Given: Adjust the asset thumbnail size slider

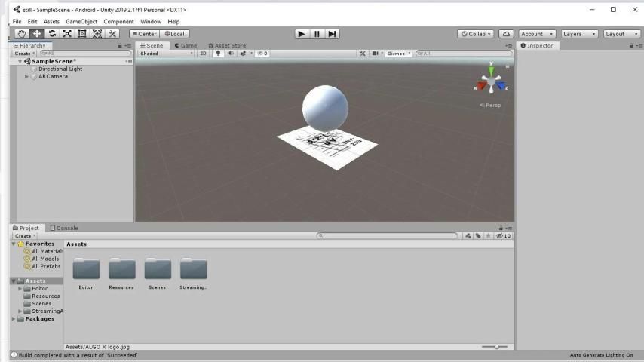Looking at the screenshot, I should (496, 347).
